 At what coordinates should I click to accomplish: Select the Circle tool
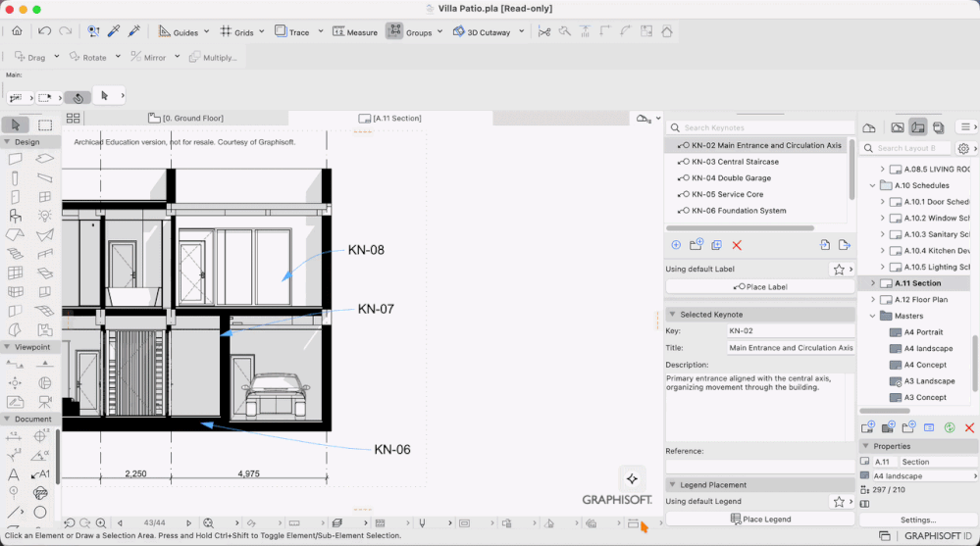40,513
